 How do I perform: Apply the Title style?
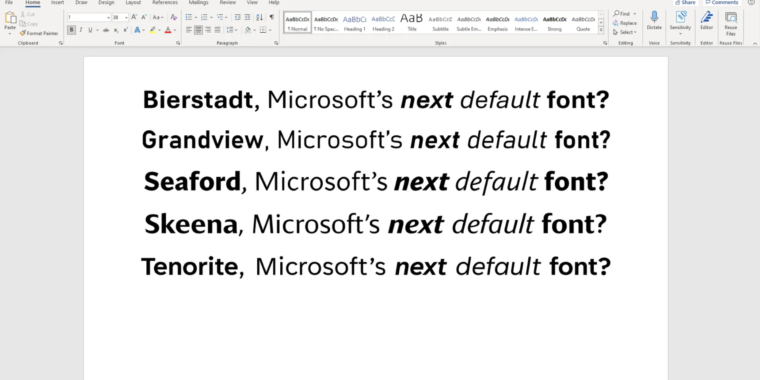(412, 22)
